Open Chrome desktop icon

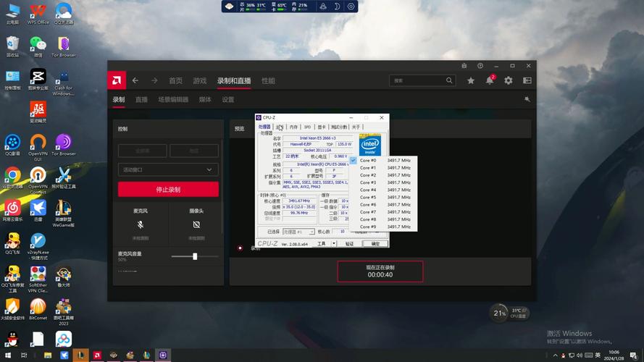click(x=13, y=178)
